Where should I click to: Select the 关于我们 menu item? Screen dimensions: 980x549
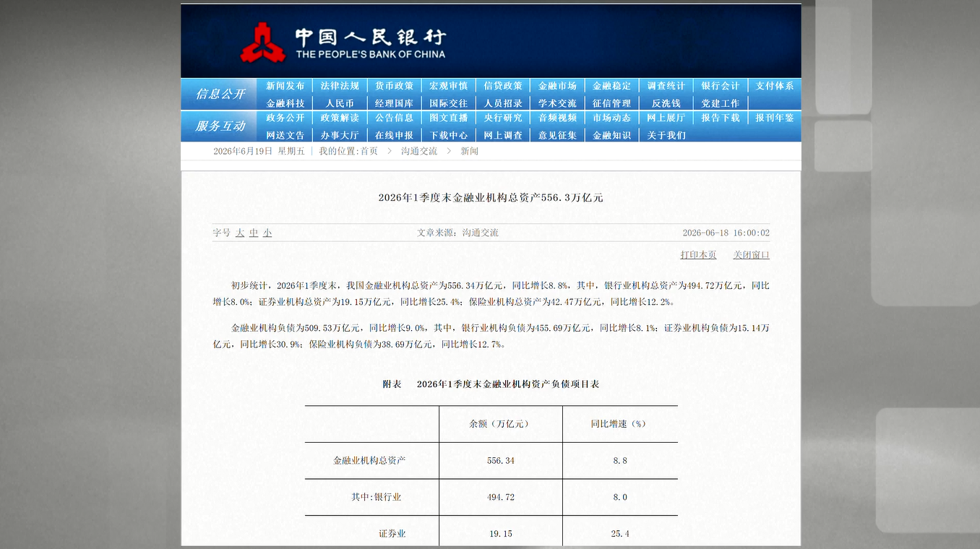click(x=666, y=135)
